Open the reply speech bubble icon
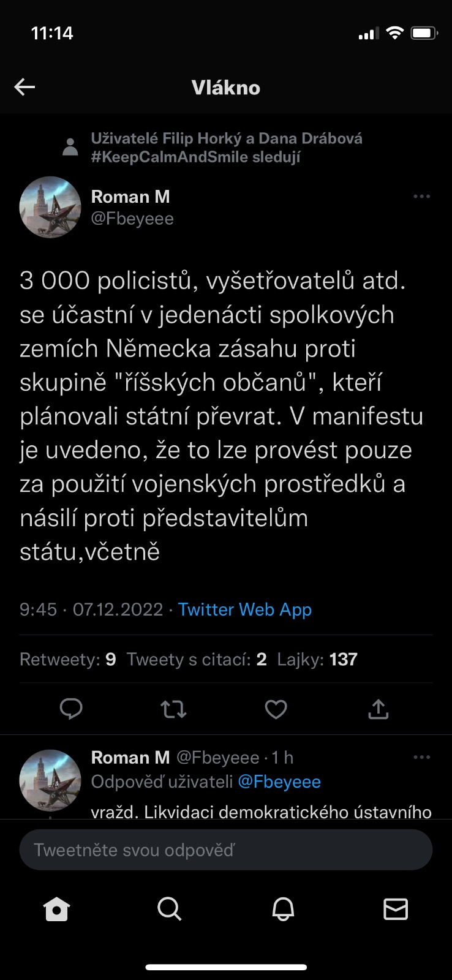Screen dimensions: 452x980 (x=71, y=709)
